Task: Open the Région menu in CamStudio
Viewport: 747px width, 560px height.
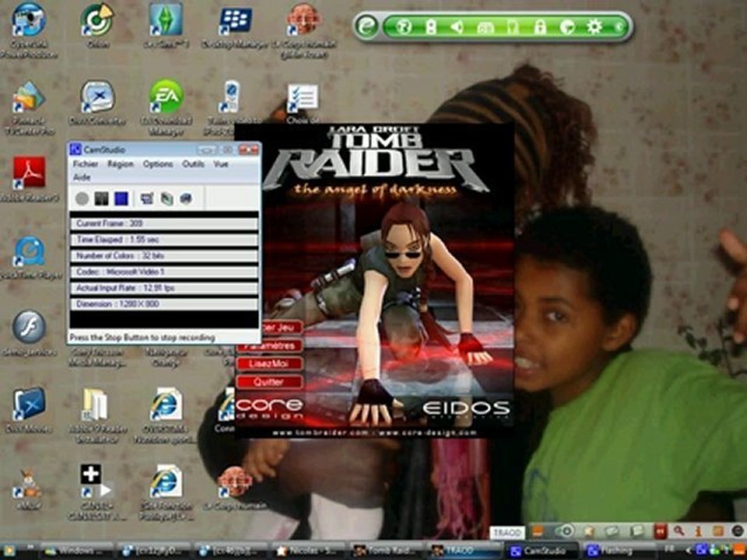Action: [x=121, y=164]
